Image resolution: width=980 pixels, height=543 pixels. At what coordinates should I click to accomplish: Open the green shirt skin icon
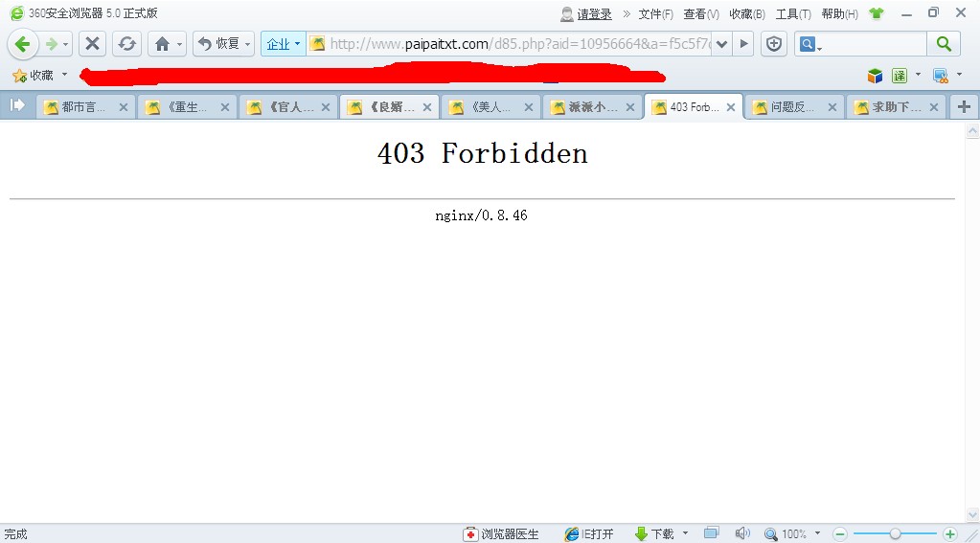(877, 13)
